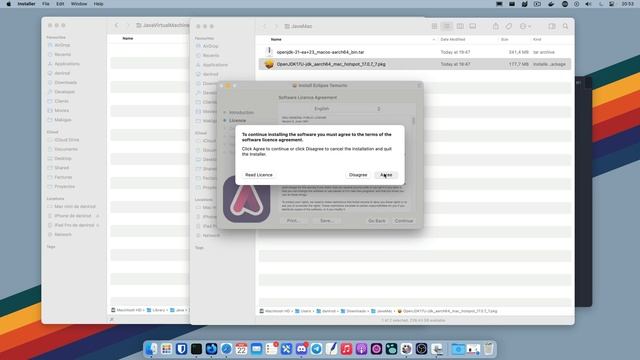Switch JavaMac window to list view
This screenshot has width=640, height=360.
[x=447, y=26]
